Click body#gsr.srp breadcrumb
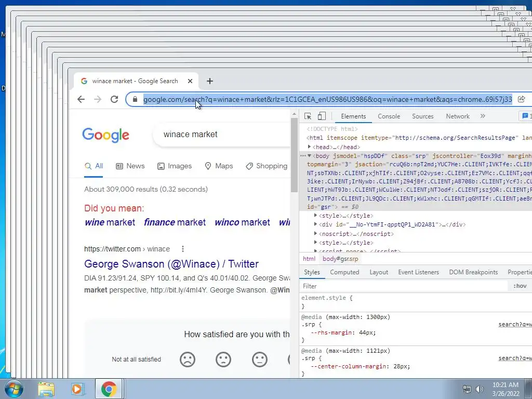Viewport: 532px width, 399px height. [x=340, y=259]
